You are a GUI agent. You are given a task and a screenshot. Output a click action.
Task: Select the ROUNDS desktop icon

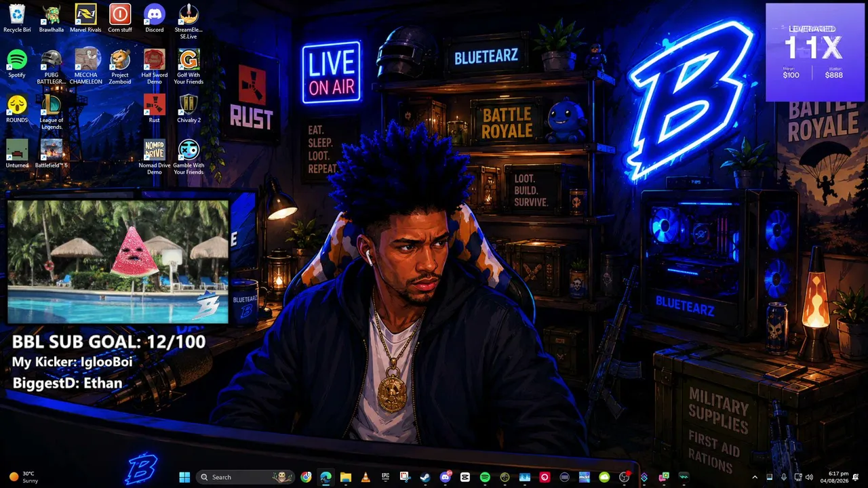coord(17,108)
